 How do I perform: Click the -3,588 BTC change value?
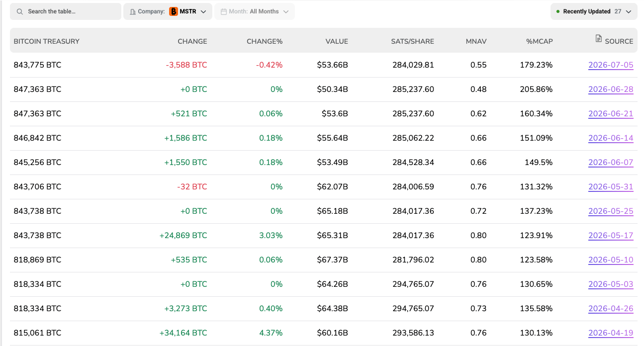pos(186,65)
